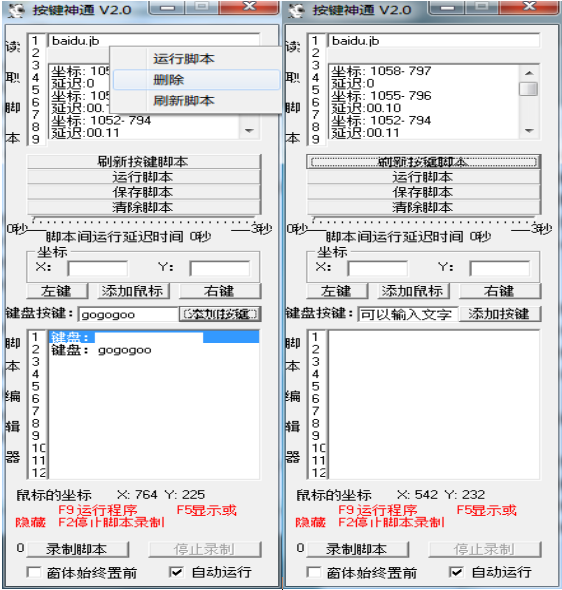The image size is (562, 590).
Task: Select baidu.jb in left window script list
Action: [x=76, y=41]
